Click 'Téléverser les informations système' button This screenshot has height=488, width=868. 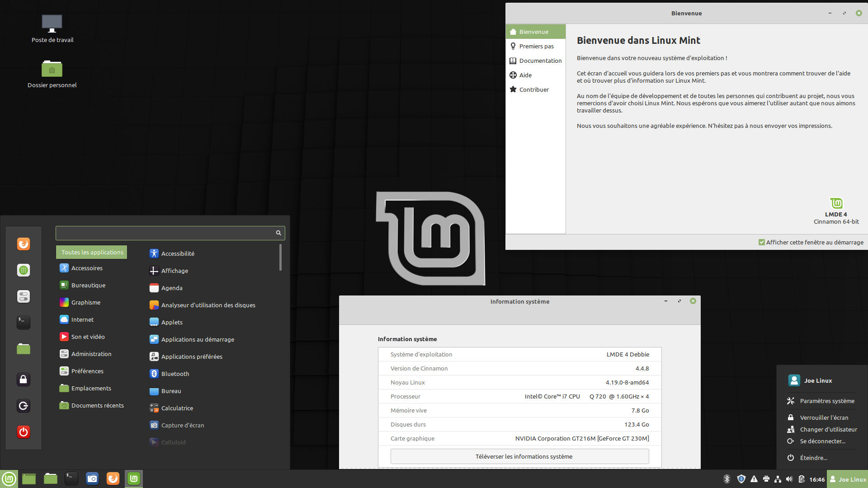[x=519, y=456]
